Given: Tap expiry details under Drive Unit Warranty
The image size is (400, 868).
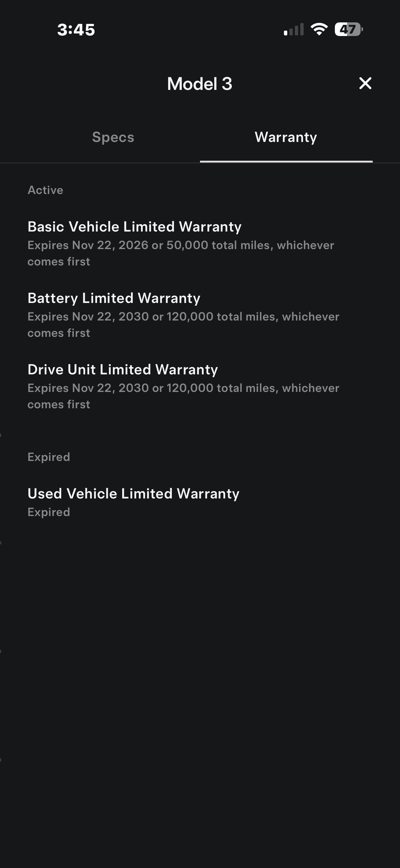Looking at the screenshot, I should [183, 396].
